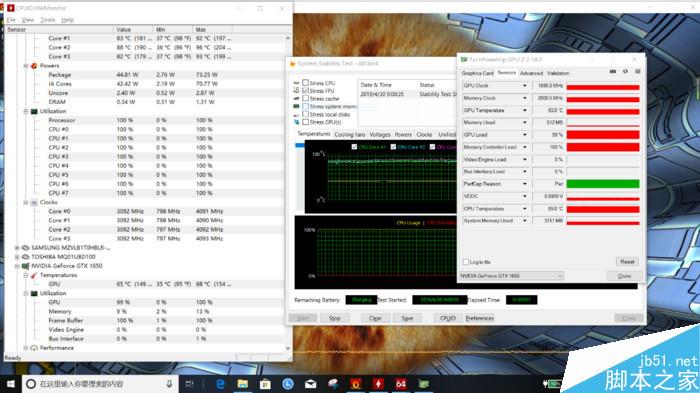Click the Clear button in AIDA64

click(x=375, y=318)
